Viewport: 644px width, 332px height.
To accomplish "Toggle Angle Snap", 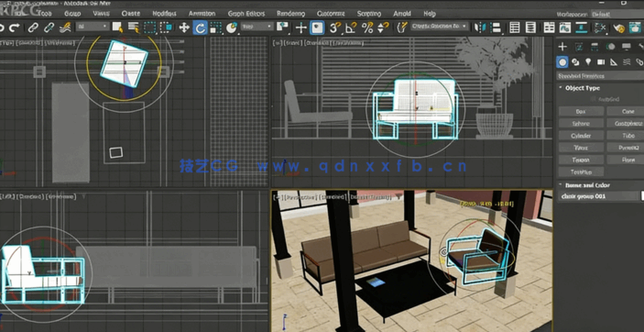I will click(351, 28).
